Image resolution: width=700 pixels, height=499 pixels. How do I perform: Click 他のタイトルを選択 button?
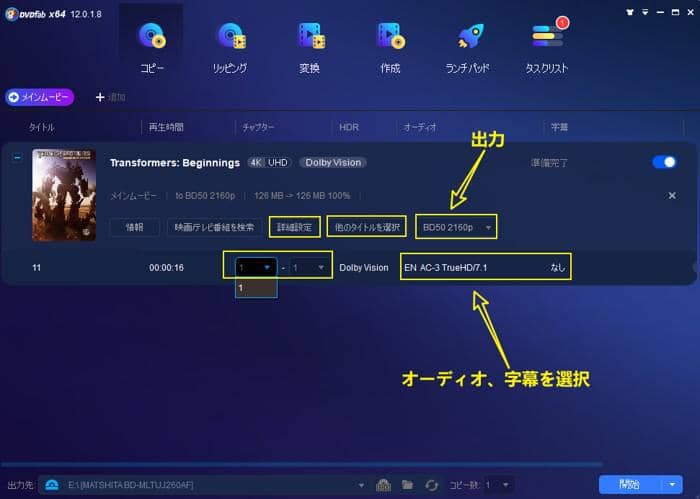click(367, 227)
